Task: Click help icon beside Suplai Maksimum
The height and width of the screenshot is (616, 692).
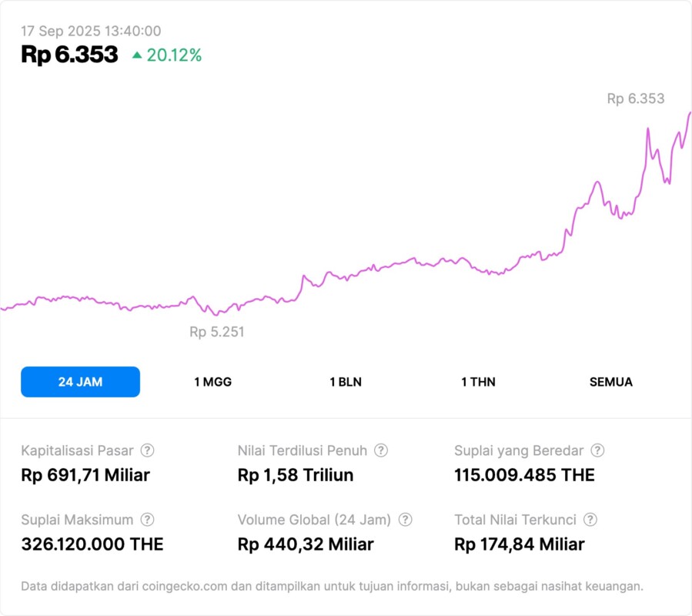Action: pyautogui.click(x=147, y=520)
